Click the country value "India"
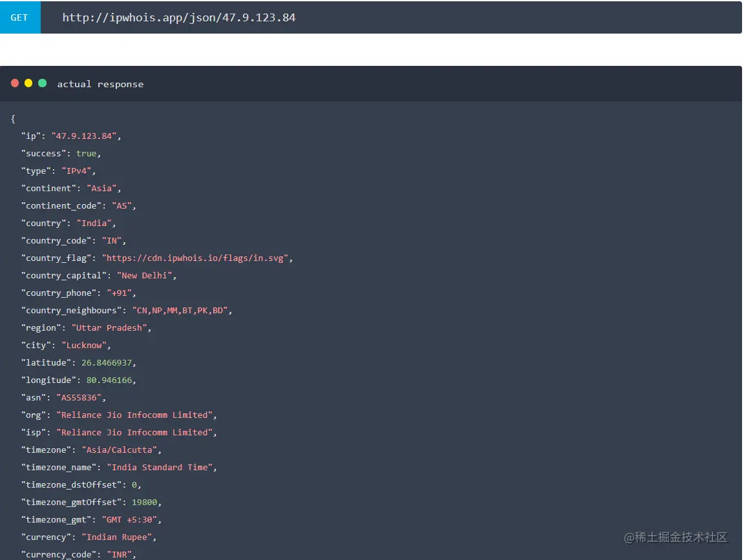Screen dimensions: 744x560 94,223
